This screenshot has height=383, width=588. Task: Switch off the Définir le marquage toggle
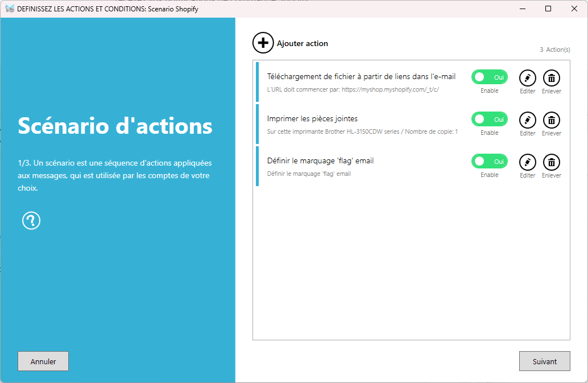coord(489,161)
